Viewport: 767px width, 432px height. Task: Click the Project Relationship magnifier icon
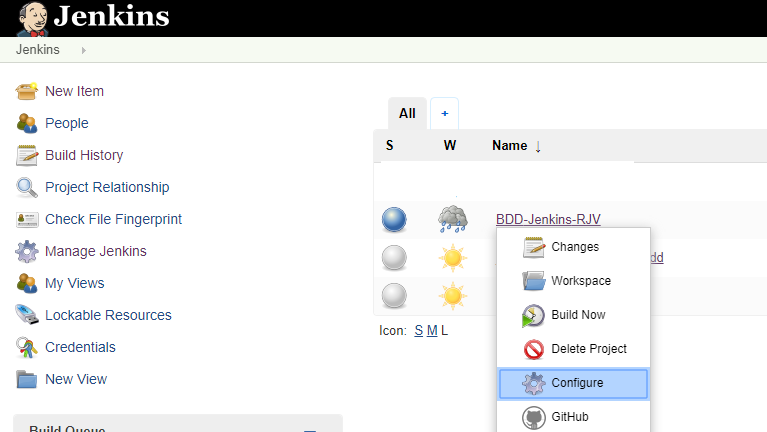[x=26, y=187]
